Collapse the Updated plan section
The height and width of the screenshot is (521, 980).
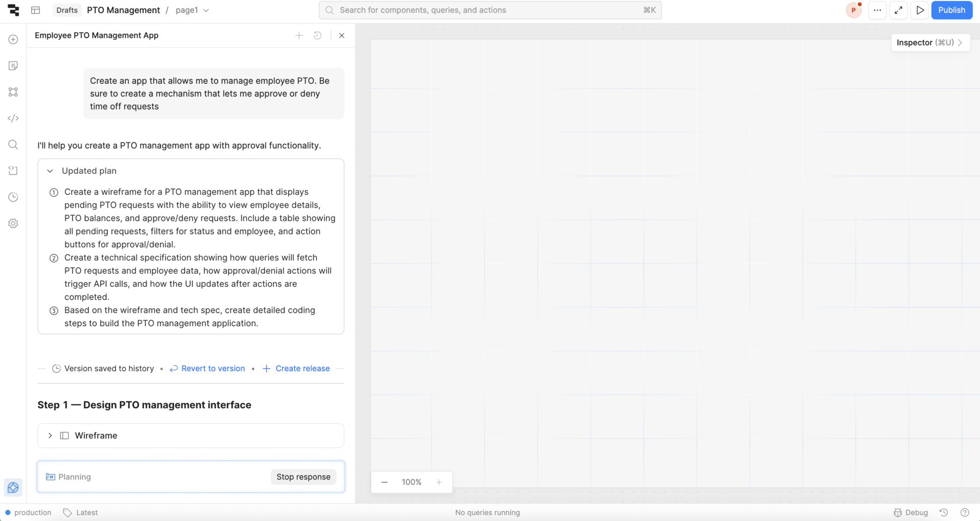[50, 171]
